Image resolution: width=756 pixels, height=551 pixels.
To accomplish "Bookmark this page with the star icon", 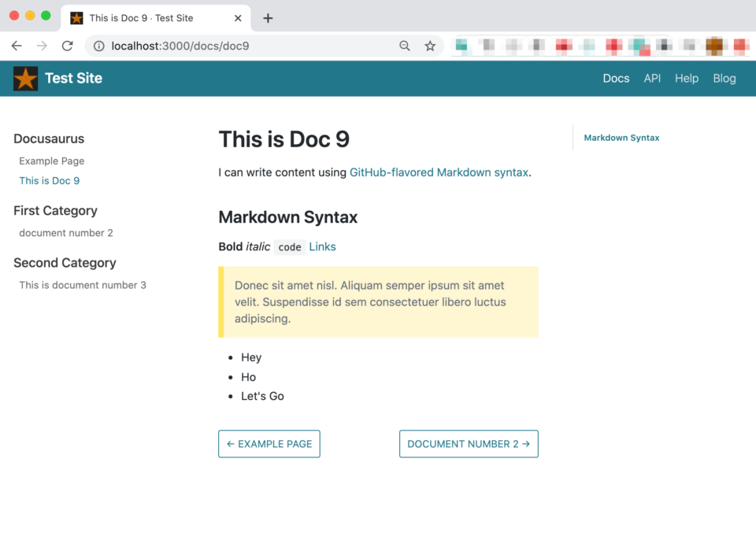I will (x=430, y=46).
